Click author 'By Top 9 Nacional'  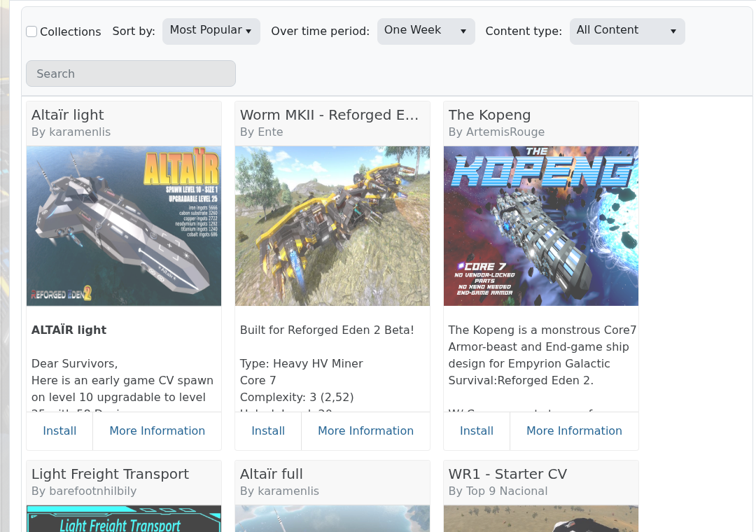(498, 491)
